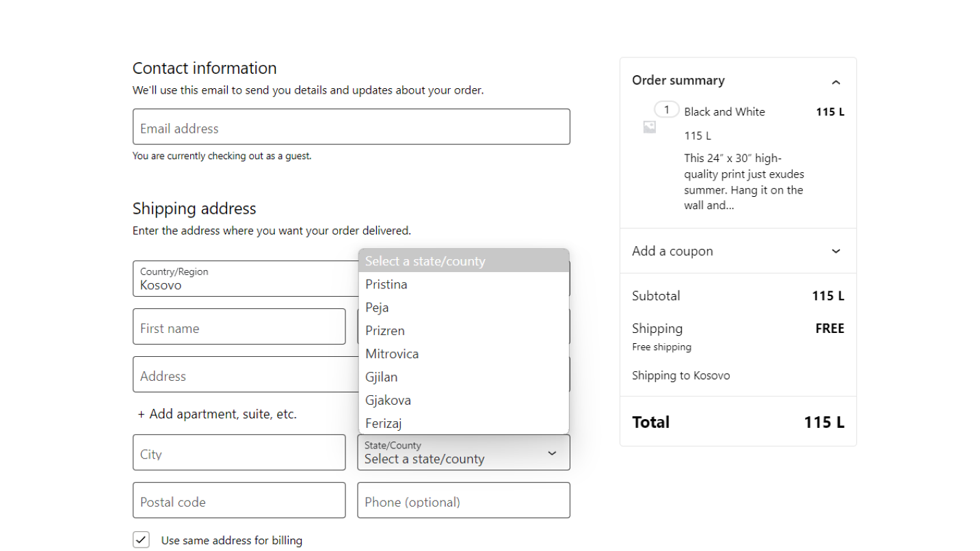Image resolution: width=980 pixels, height=551 pixels.
Task: Focus the City input field
Action: pyautogui.click(x=239, y=453)
